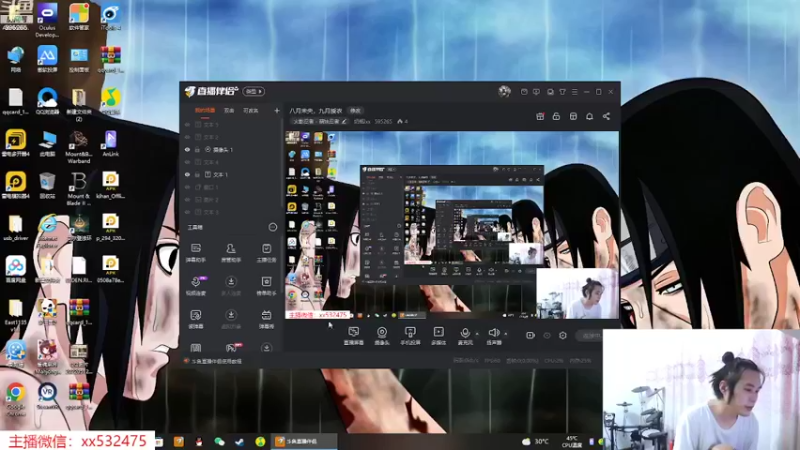The height and width of the screenshot is (450, 800).
Task: Expand the speaker options arrow
Action: tap(506, 334)
